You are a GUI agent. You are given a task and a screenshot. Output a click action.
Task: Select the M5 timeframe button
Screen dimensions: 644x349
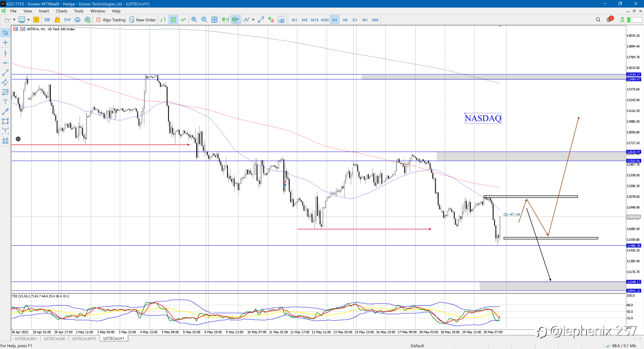click(x=304, y=20)
